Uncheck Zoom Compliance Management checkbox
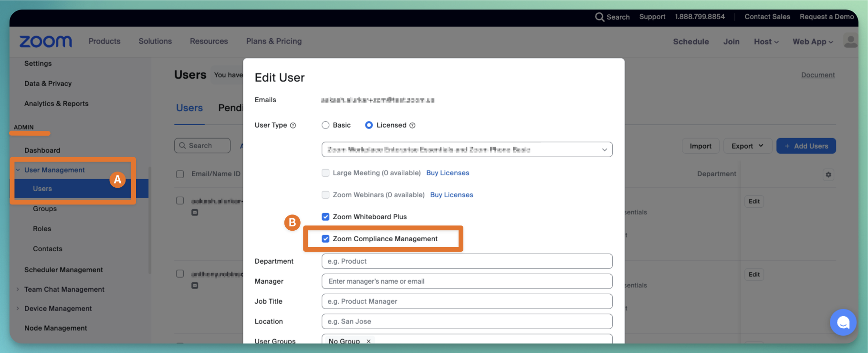868x353 pixels. click(x=325, y=239)
